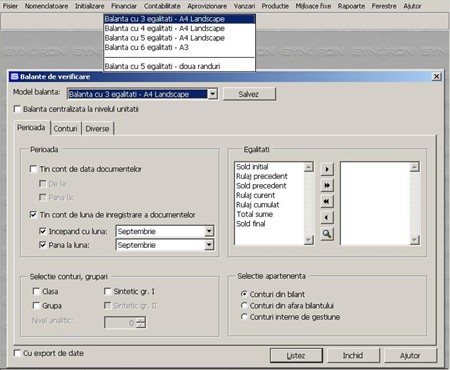Choose Balanta cu 6 egalitati - A3
This screenshot has height=370, width=450.
click(179, 47)
